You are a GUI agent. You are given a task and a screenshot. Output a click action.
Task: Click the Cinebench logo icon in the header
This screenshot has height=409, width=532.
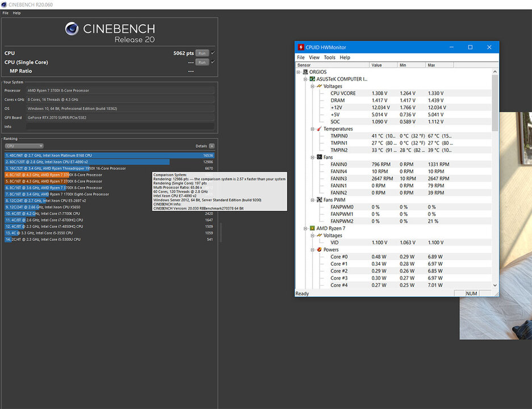click(72, 29)
